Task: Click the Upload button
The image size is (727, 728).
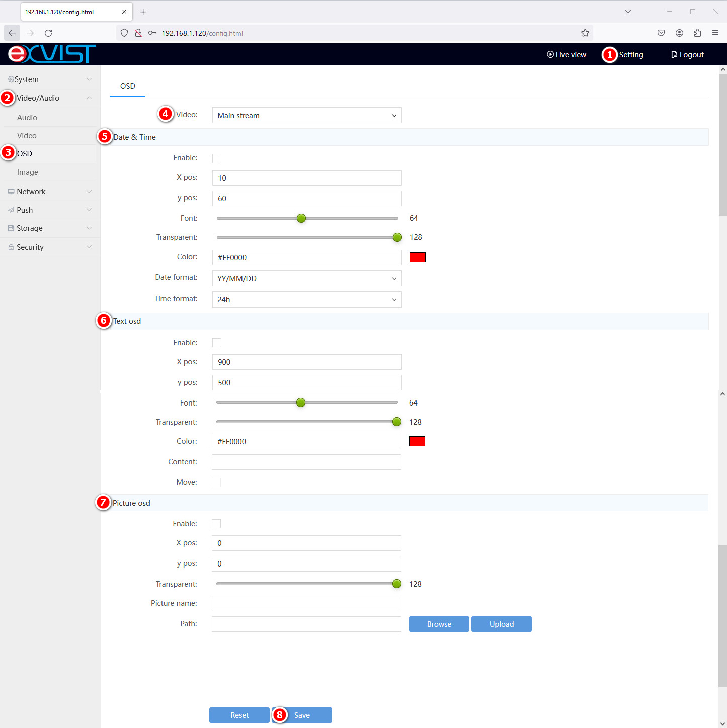Action: pos(502,624)
